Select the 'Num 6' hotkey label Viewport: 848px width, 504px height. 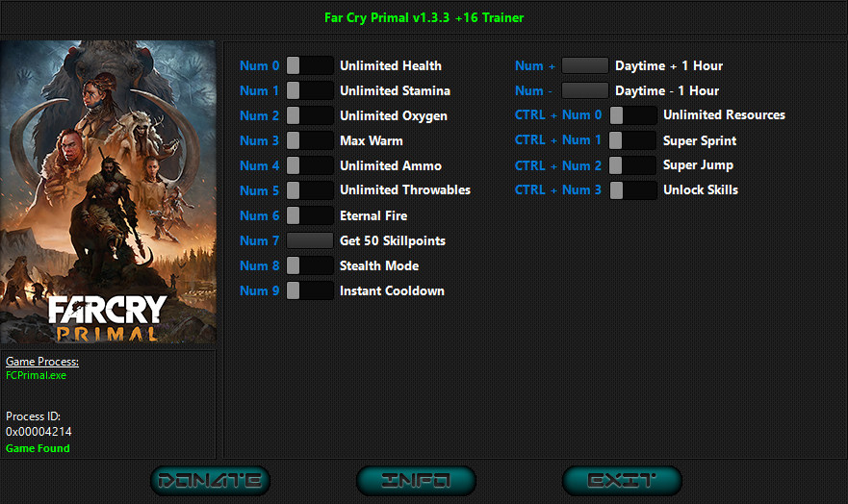pos(260,215)
